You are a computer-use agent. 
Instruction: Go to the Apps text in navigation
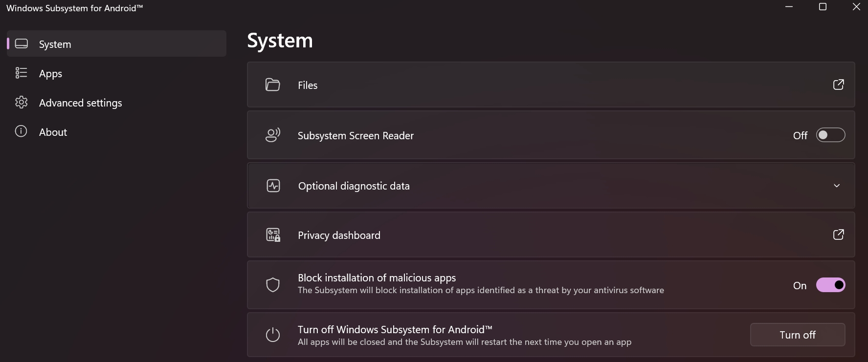click(51, 74)
